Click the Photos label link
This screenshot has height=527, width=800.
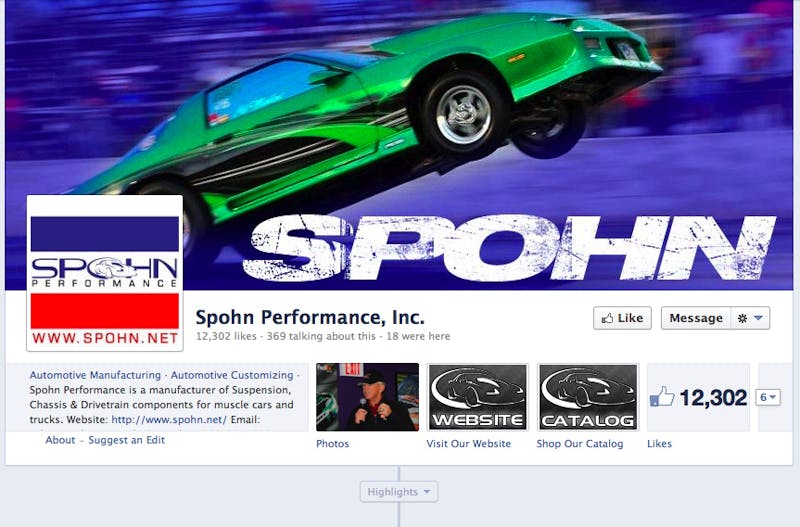click(x=333, y=443)
